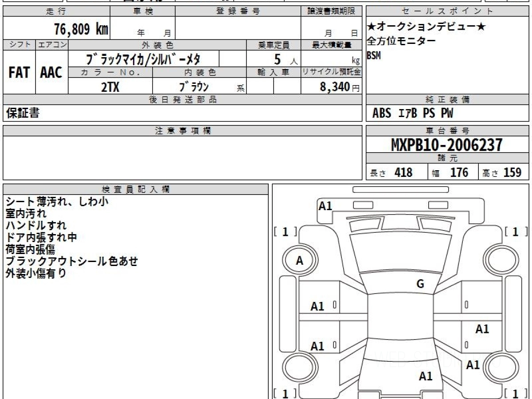Screen dimensions: 532x399
Task: Click the AAC air conditioner value
Action: [x=51, y=73]
